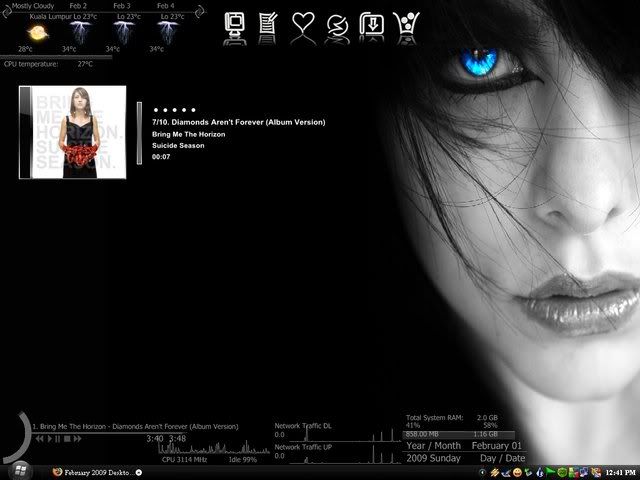Skip to previous track in player
The image size is (640, 480).
(39, 439)
